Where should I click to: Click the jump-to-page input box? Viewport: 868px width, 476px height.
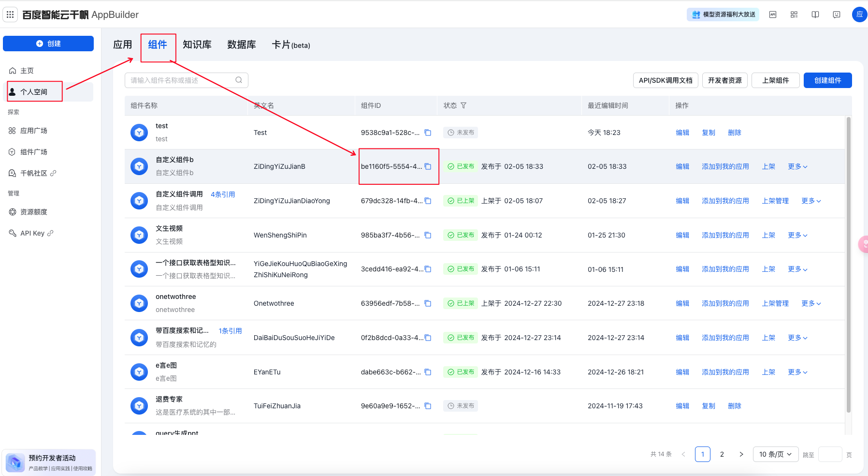(x=830, y=454)
